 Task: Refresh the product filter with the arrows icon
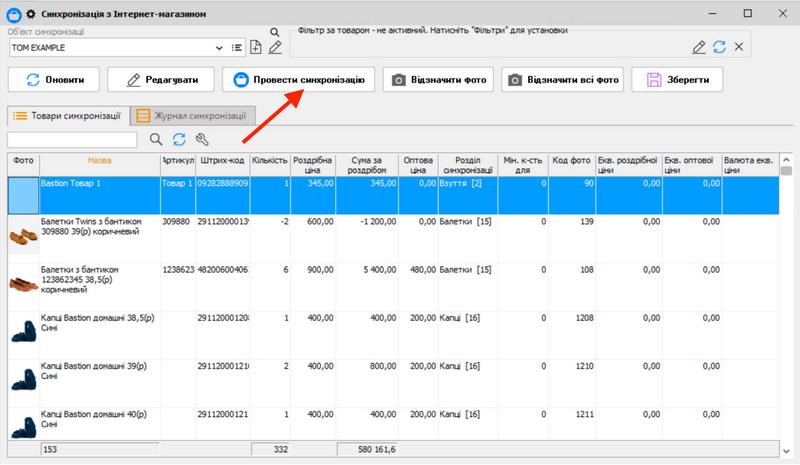(x=719, y=47)
